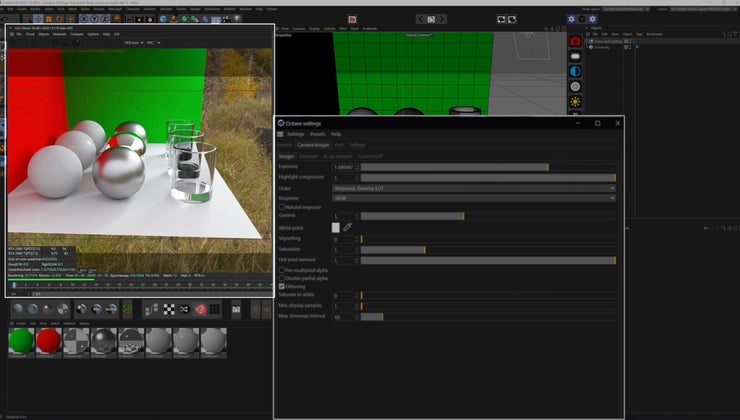
Task: Click the Highlight compression slider bar
Action: [488, 177]
